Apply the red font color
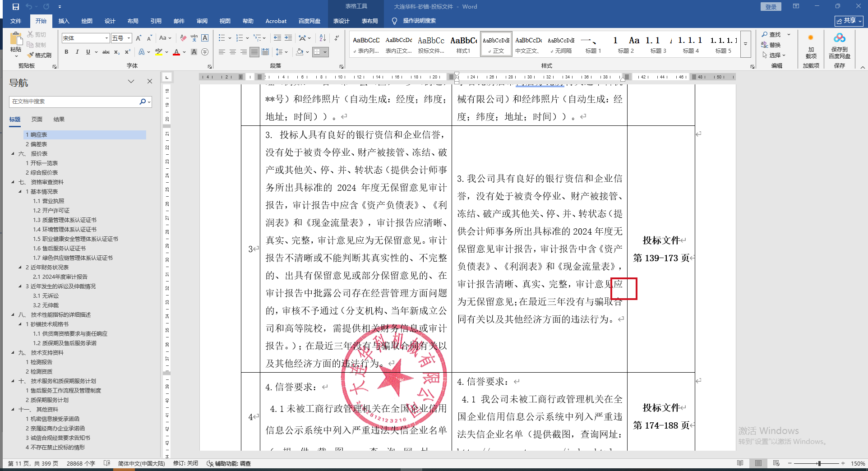 176,52
